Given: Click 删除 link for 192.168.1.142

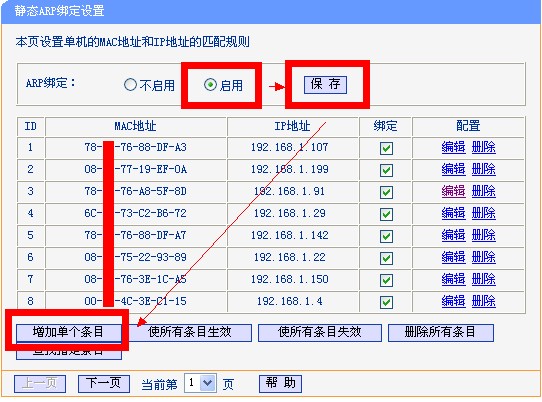Looking at the screenshot, I should click(x=484, y=235).
